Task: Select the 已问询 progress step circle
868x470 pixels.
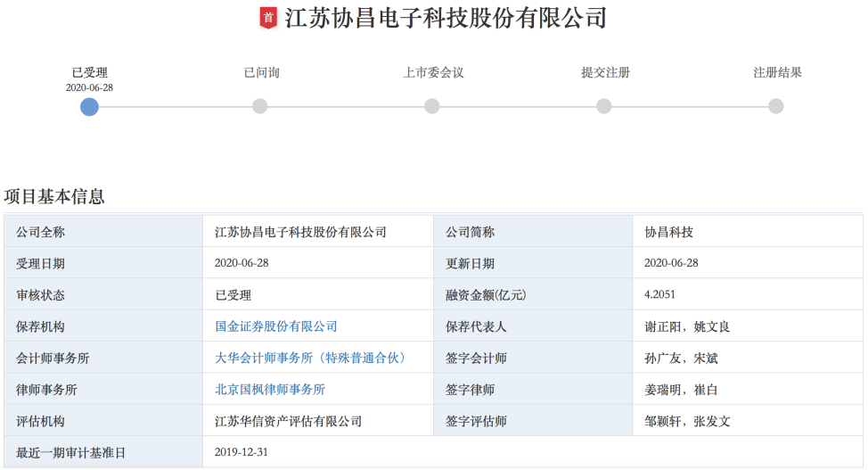Action: (x=259, y=106)
